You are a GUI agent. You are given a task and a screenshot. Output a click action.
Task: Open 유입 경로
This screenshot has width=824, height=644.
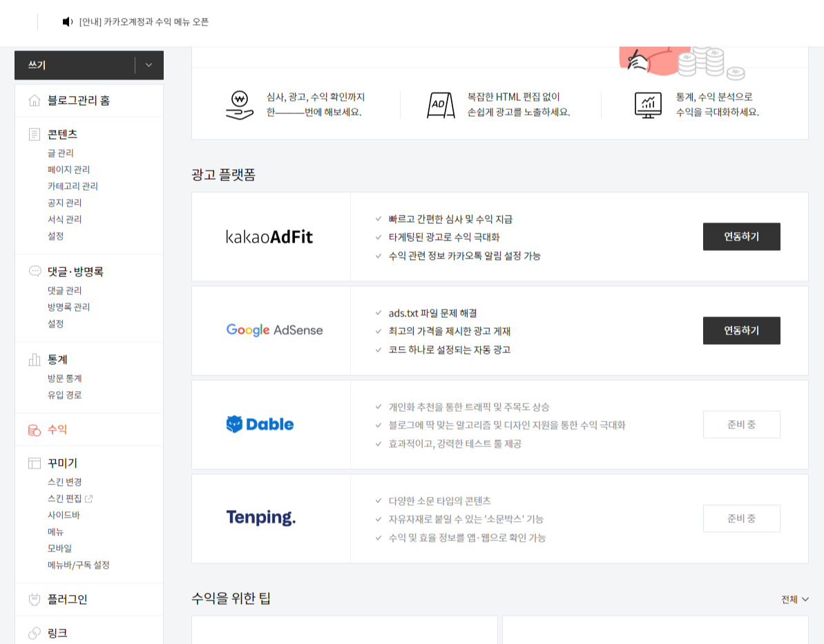click(x=65, y=395)
